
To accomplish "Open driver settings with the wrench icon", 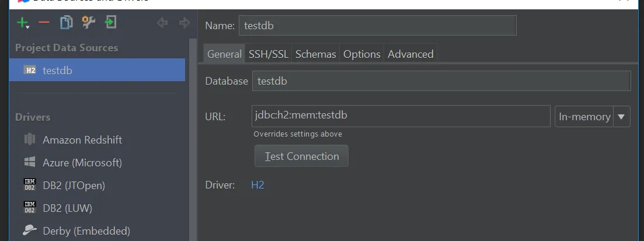I will tap(88, 23).
